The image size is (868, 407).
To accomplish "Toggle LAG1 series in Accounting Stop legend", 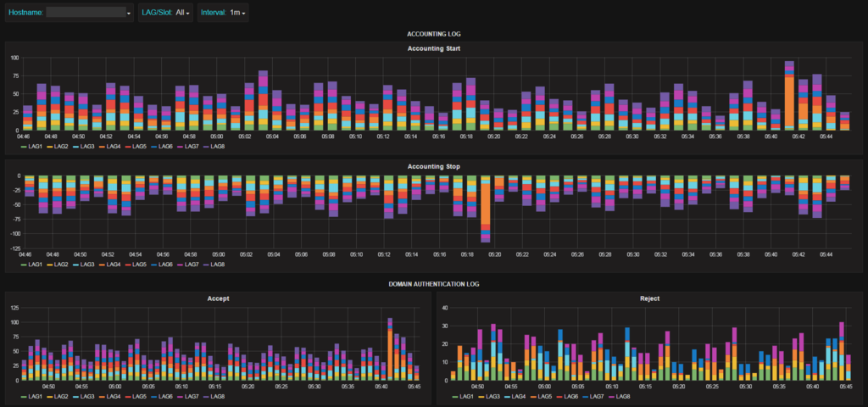I will click(x=31, y=265).
